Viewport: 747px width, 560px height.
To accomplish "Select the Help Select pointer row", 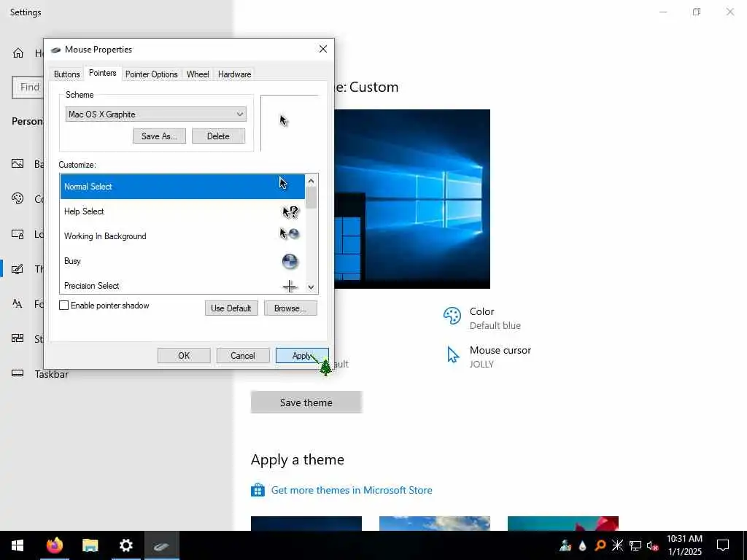I will click(182, 211).
